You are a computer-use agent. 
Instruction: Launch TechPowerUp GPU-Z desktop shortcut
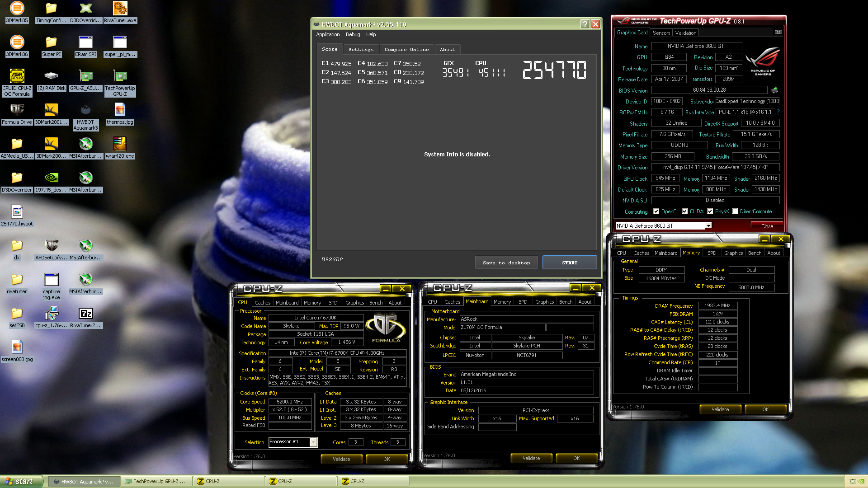tap(120, 83)
